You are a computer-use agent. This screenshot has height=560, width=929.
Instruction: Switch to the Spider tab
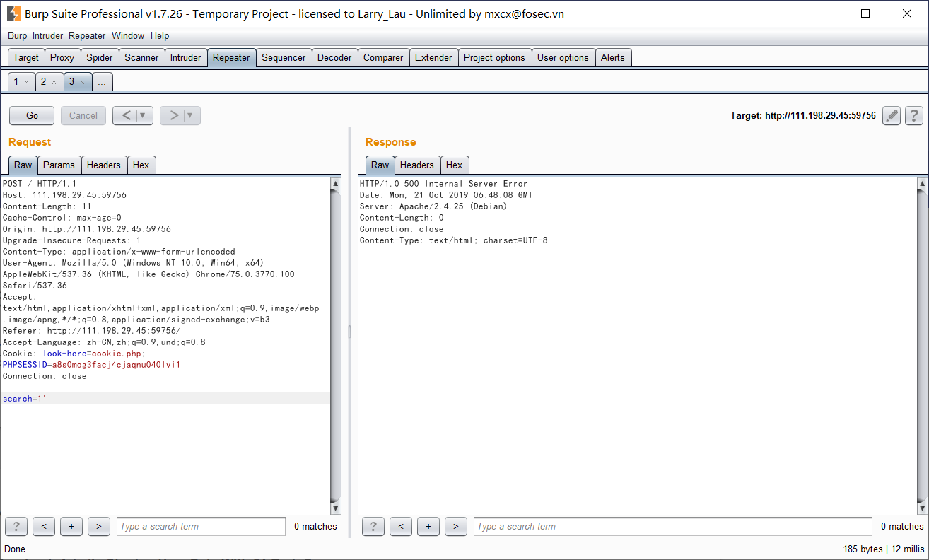click(100, 58)
